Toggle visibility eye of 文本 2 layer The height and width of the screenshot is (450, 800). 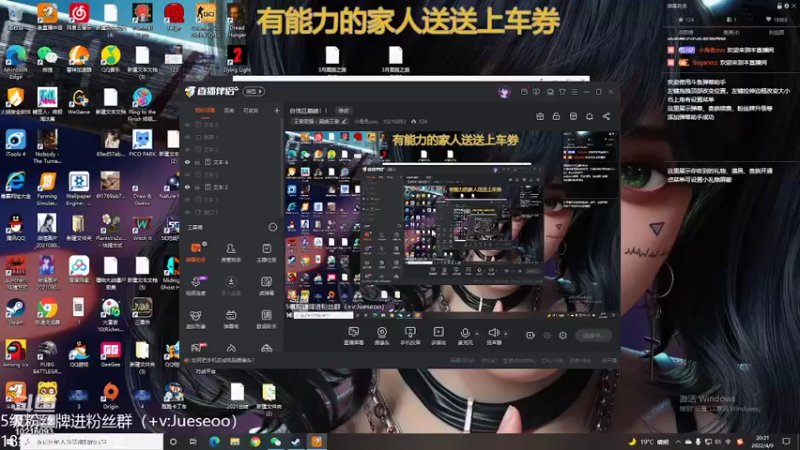(187, 187)
